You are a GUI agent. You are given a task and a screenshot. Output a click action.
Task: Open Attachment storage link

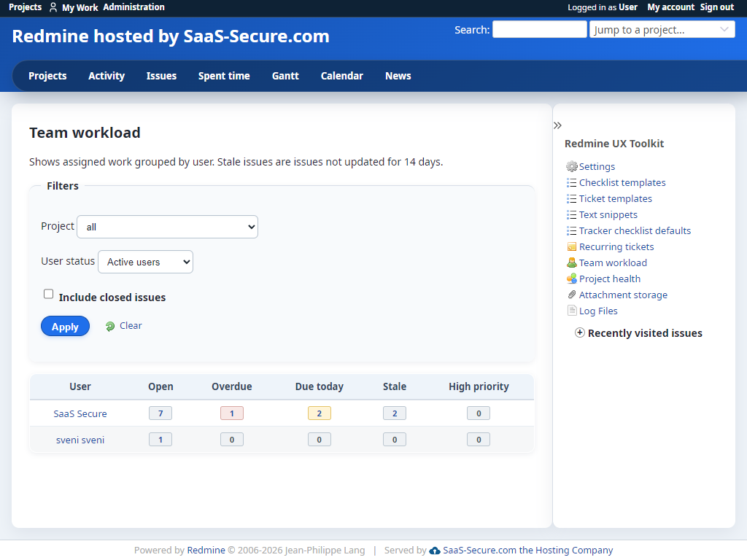click(x=623, y=295)
